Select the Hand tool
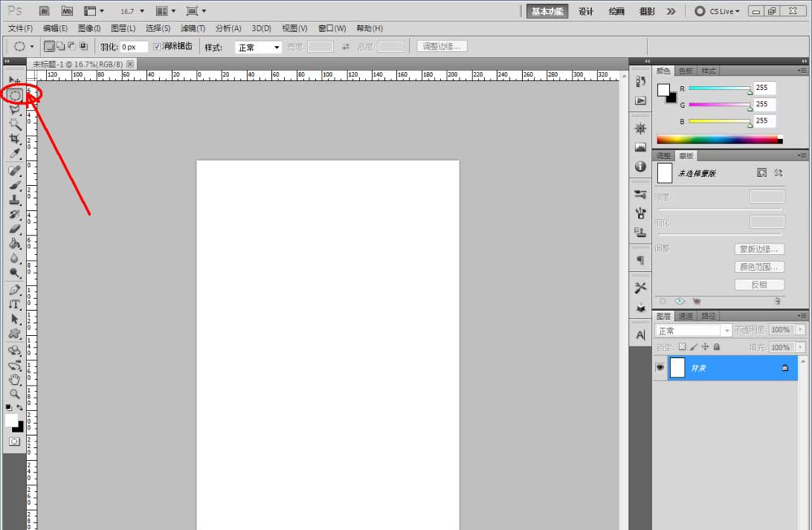Image resolution: width=812 pixels, height=530 pixels. [x=15, y=379]
